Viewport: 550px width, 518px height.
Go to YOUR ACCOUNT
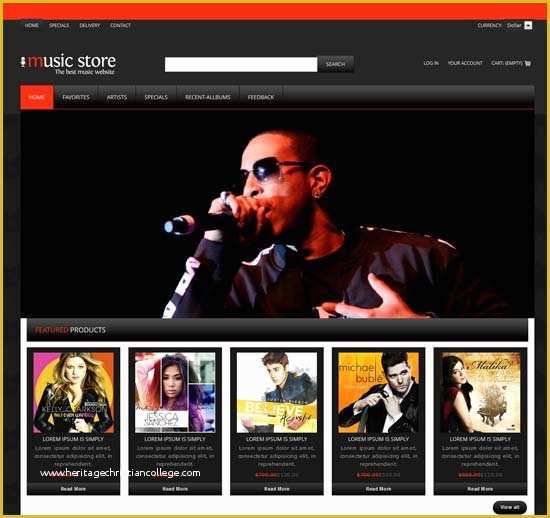pos(465,63)
